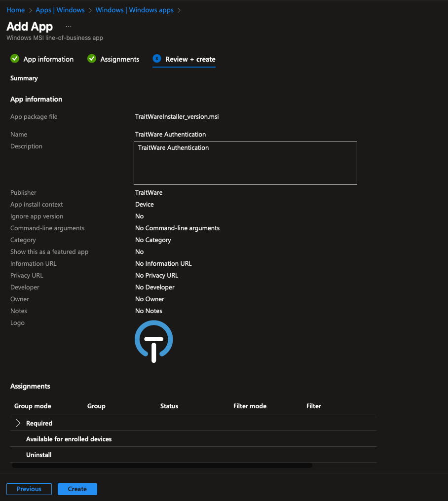Click the Group column header
Image resolution: width=448 pixels, height=501 pixels.
click(96, 406)
